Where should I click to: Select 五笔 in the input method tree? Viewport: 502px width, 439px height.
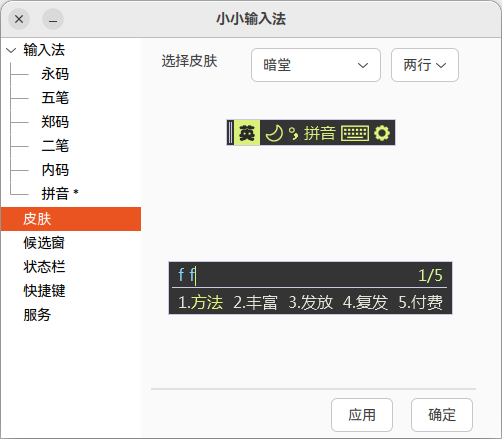click(55, 98)
